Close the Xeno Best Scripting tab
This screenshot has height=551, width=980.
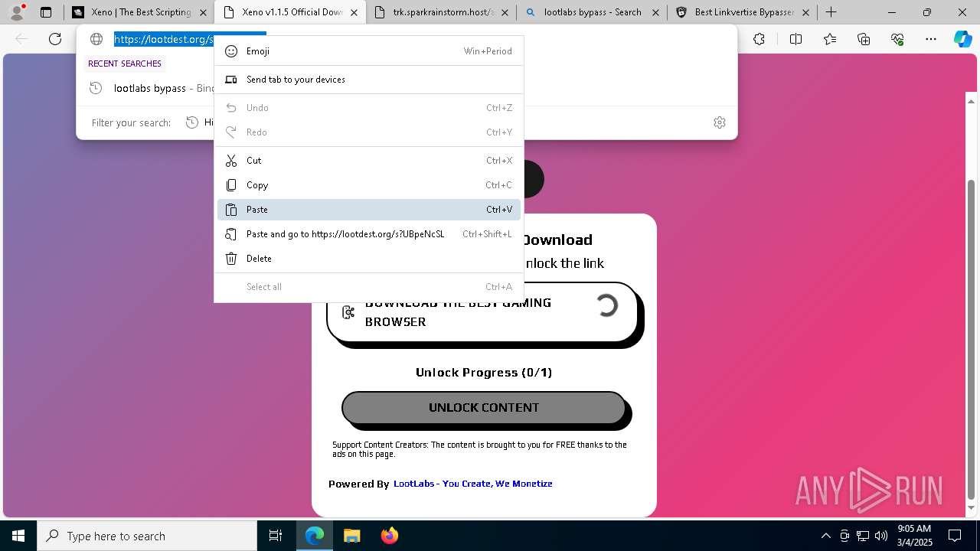[x=203, y=12]
